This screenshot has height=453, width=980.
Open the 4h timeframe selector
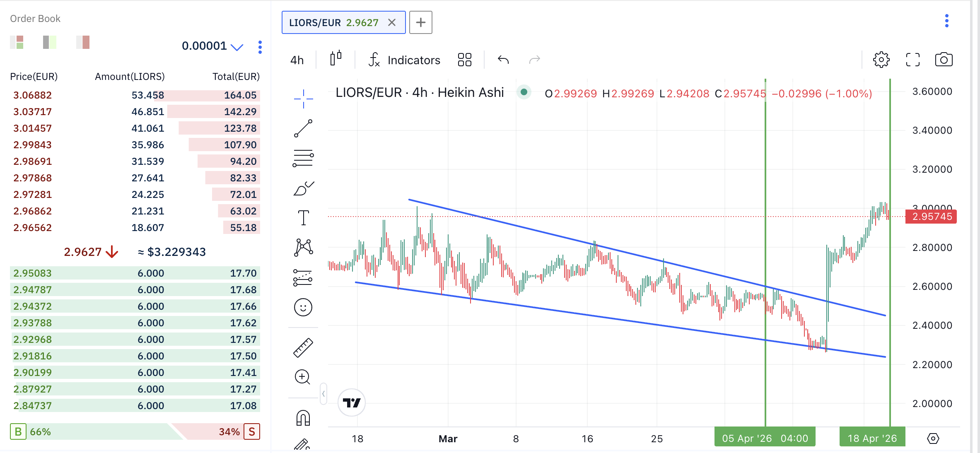pos(297,60)
